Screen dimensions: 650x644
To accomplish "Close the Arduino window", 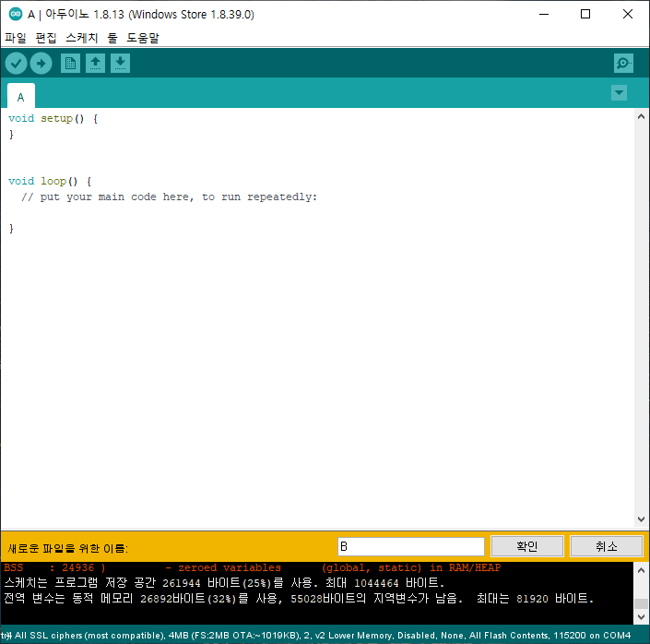I will point(628,14).
